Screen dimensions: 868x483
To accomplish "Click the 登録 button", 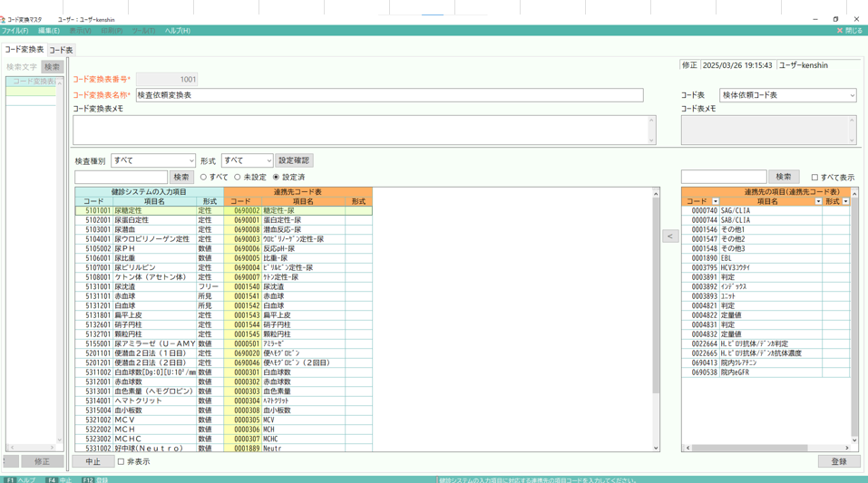I will click(838, 461).
